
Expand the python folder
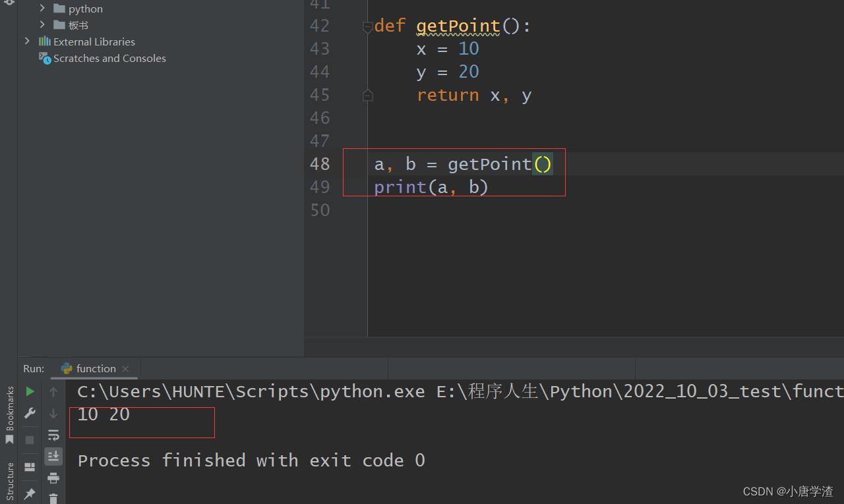(42, 9)
